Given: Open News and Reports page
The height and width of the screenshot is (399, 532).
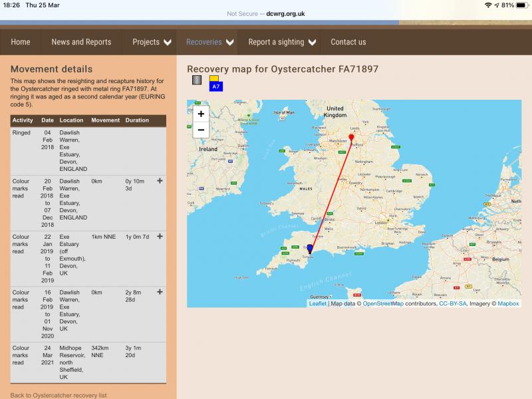Looking at the screenshot, I should tap(81, 42).
